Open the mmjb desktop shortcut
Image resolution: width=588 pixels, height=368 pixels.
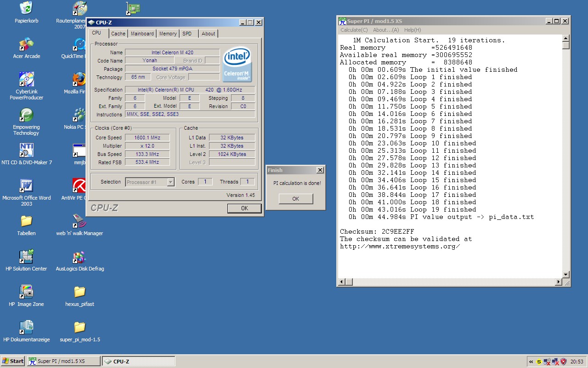click(x=79, y=150)
